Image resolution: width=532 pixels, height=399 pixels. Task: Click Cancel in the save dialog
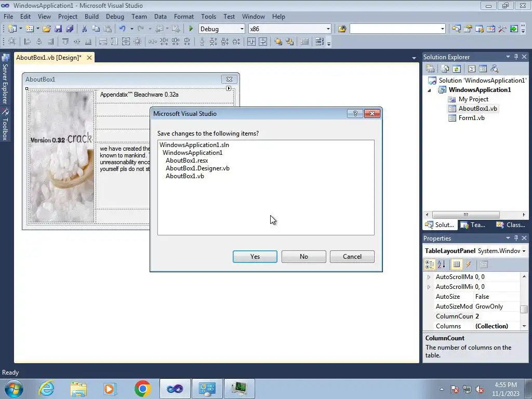[x=352, y=257]
